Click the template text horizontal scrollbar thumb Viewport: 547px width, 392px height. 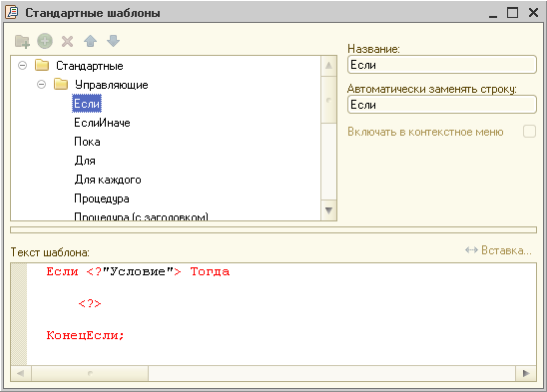[90, 373]
